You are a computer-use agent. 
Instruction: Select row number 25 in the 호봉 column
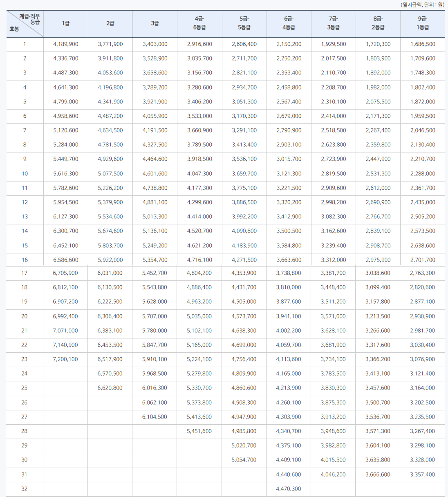[x=25, y=388]
